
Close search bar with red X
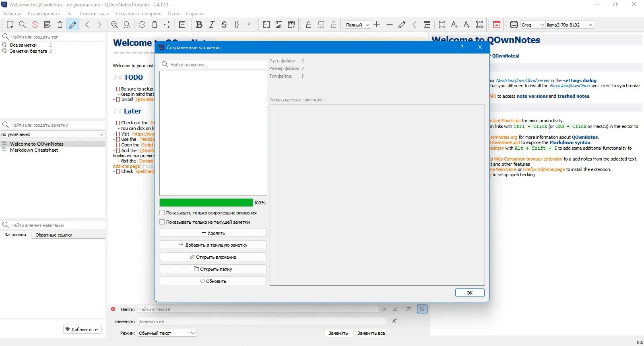click(113, 309)
